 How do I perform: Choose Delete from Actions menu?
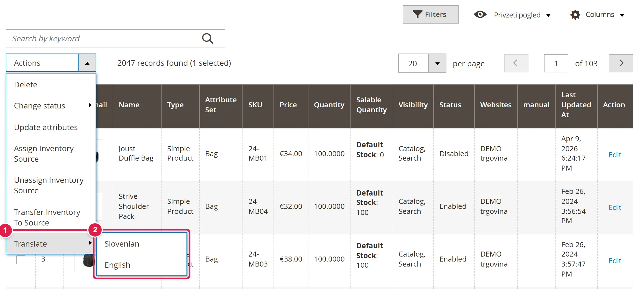coord(51,85)
